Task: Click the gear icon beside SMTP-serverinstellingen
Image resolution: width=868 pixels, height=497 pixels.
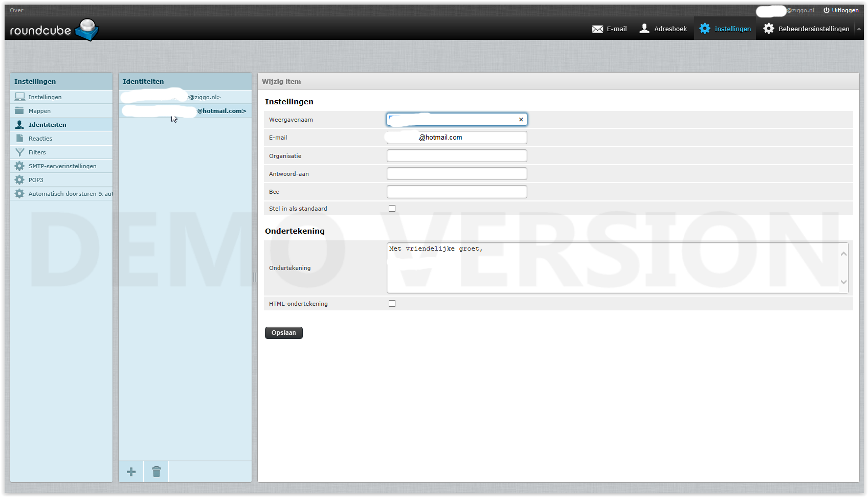Action: (x=19, y=166)
